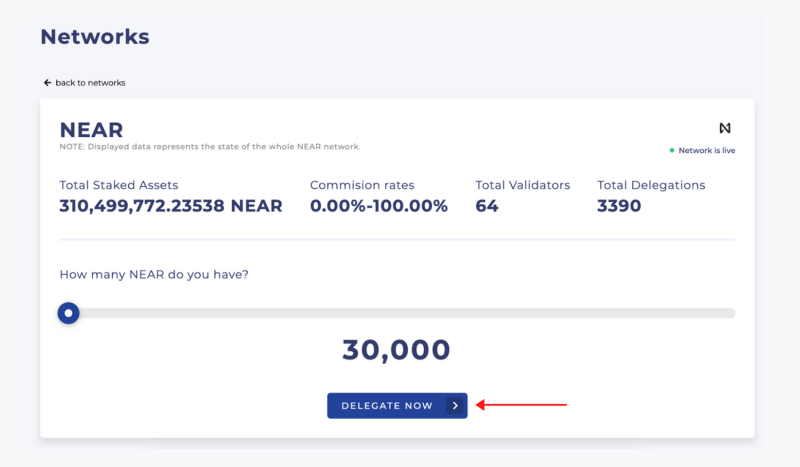
Task: Go back to networks link
Action: pyautogui.click(x=84, y=83)
